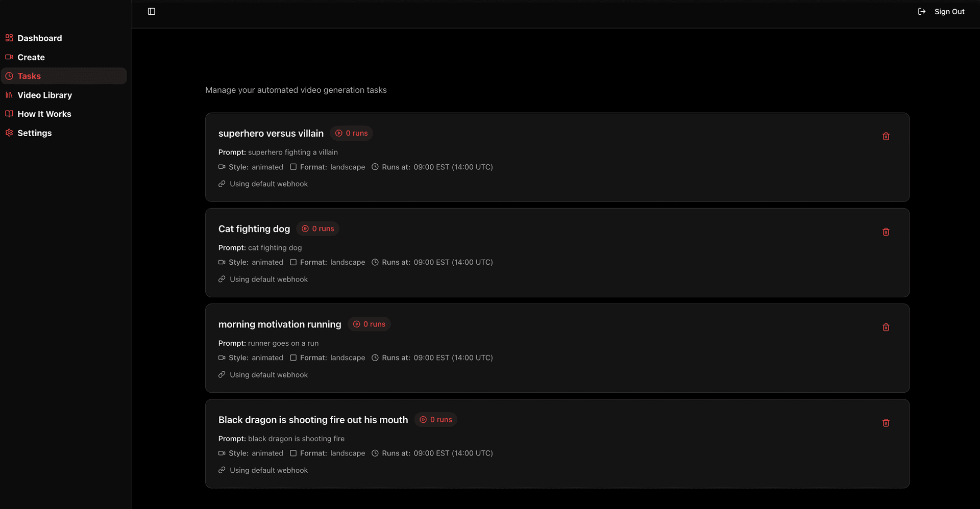Image resolution: width=980 pixels, height=509 pixels.
Task: Click the clock icon beside Tasks
Action: click(x=9, y=75)
